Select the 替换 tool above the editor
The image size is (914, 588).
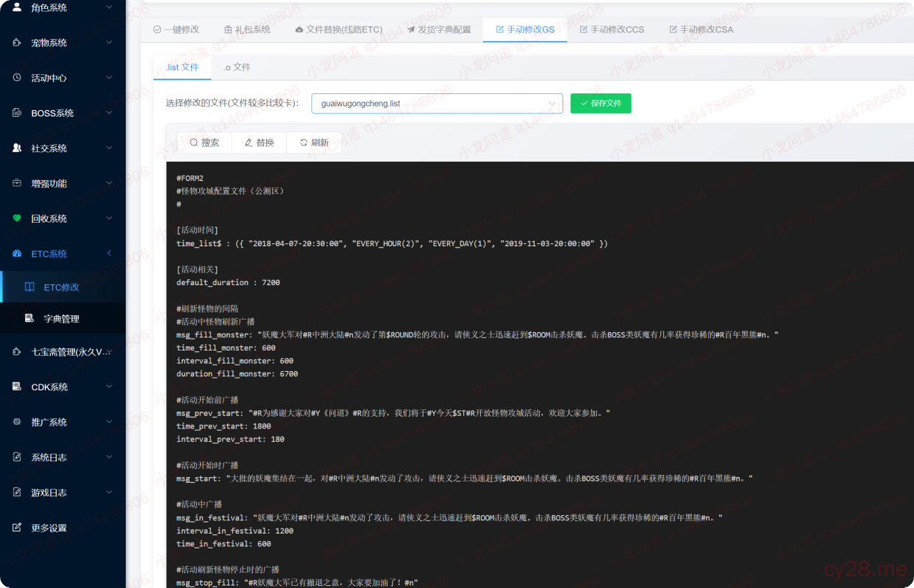pyautogui.click(x=258, y=143)
